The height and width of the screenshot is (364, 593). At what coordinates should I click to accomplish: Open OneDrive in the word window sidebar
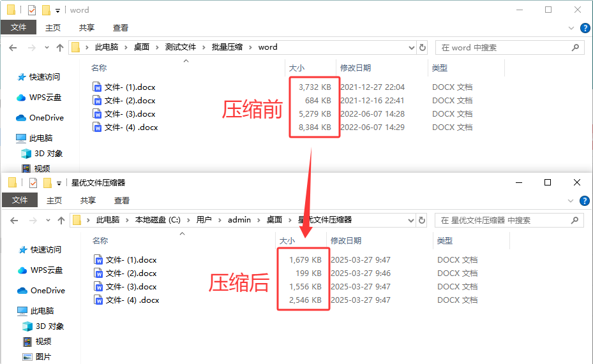47,118
